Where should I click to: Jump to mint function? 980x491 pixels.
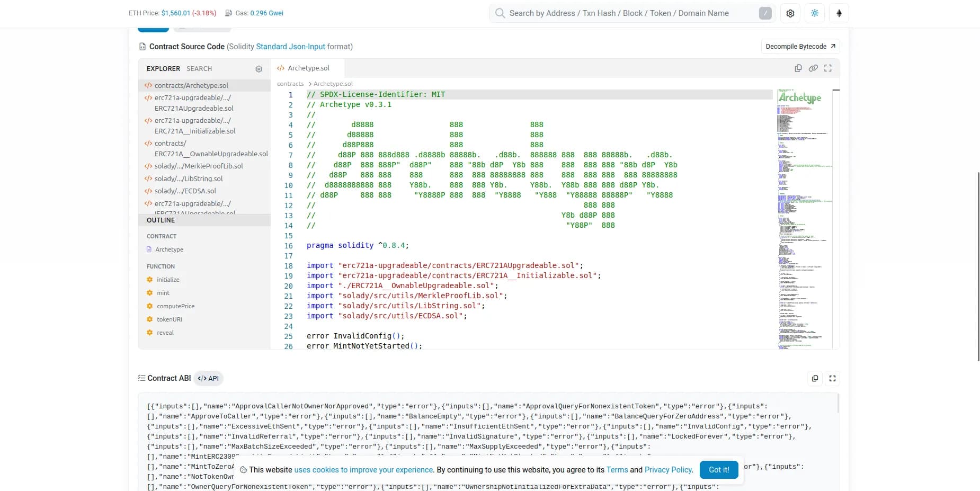(163, 293)
